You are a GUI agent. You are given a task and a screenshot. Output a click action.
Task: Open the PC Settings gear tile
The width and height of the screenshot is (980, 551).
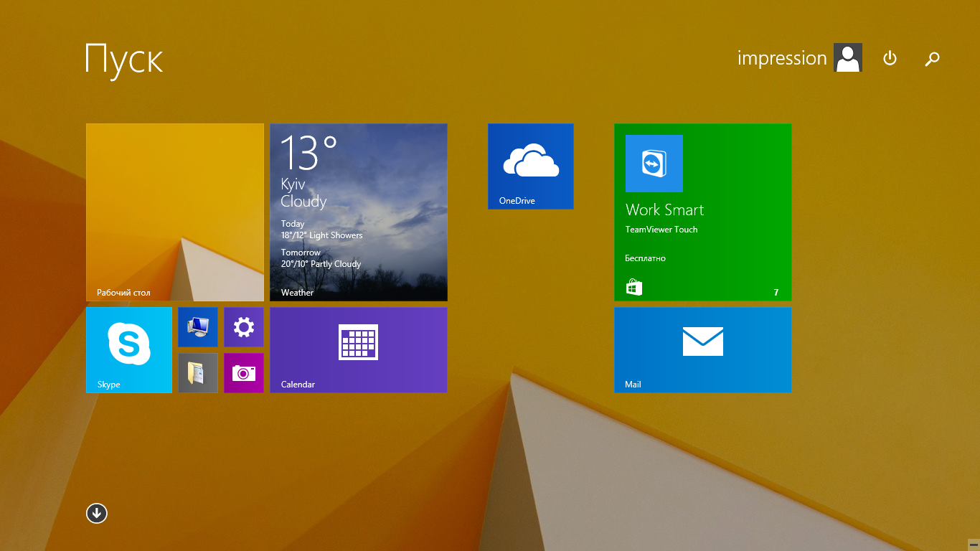(244, 327)
